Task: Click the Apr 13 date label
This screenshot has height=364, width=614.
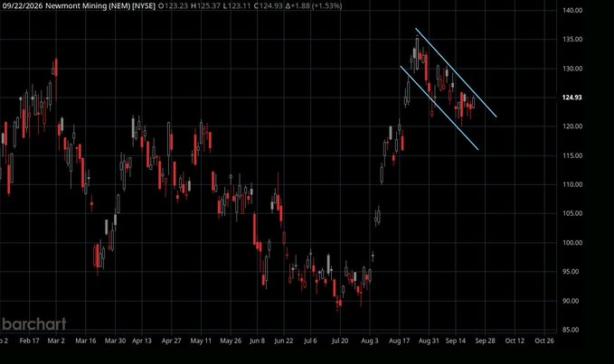Action: (142, 341)
